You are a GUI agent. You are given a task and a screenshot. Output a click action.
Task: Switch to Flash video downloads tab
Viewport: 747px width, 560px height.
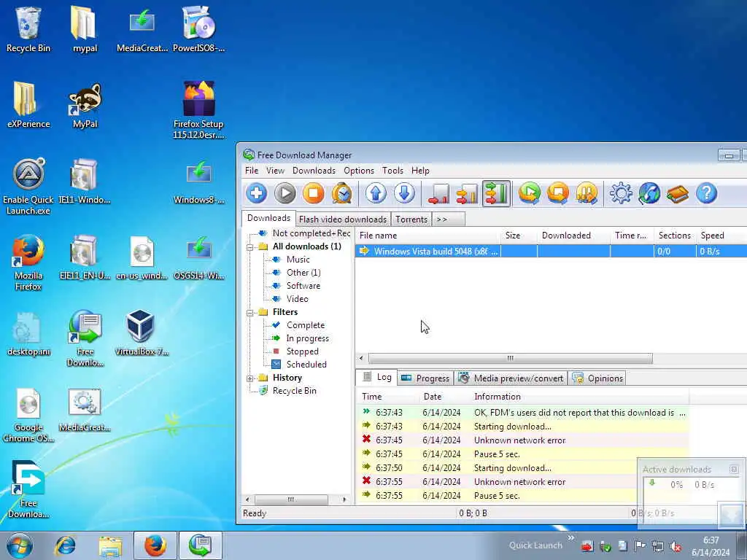(x=343, y=219)
